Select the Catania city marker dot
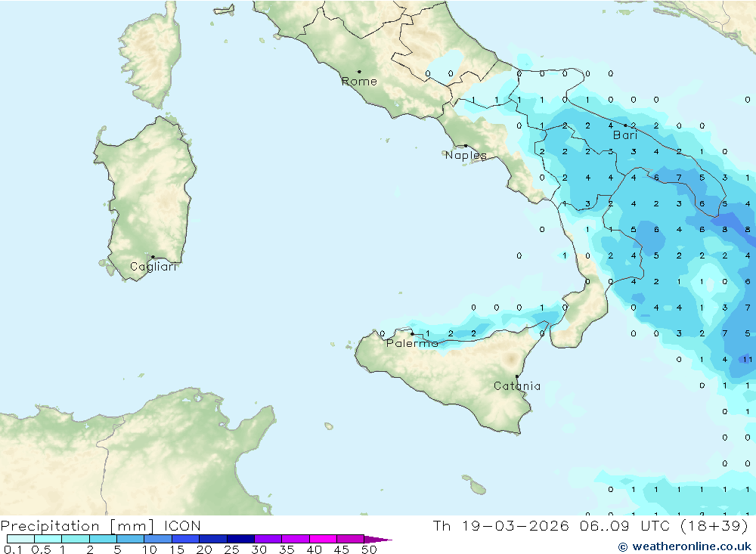The height and width of the screenshot is (554, 756). (x=517, y=376)
